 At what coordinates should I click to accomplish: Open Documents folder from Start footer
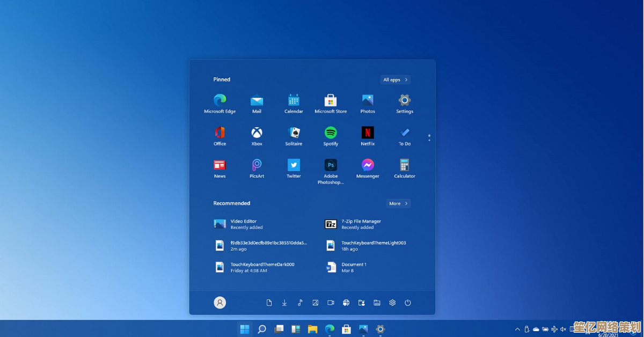[x=269, y=303]
